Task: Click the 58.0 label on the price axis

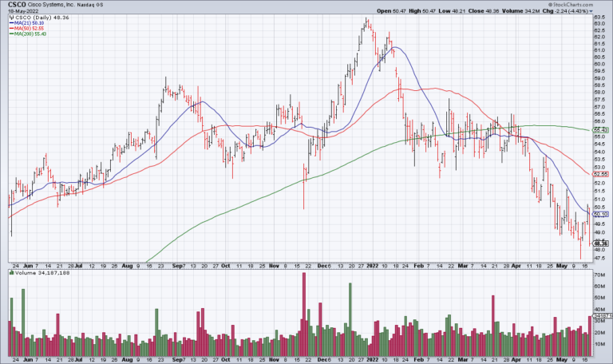Action: [599, 93]
